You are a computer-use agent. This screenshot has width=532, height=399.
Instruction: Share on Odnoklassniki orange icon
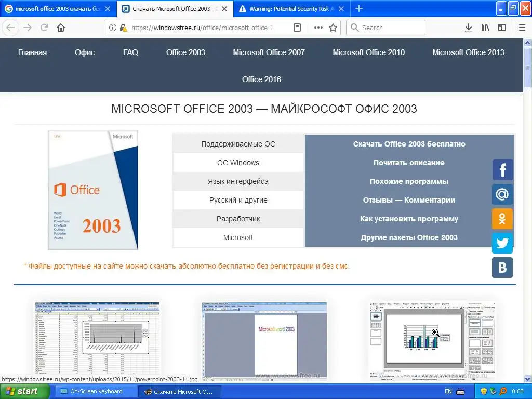(502, 219)
